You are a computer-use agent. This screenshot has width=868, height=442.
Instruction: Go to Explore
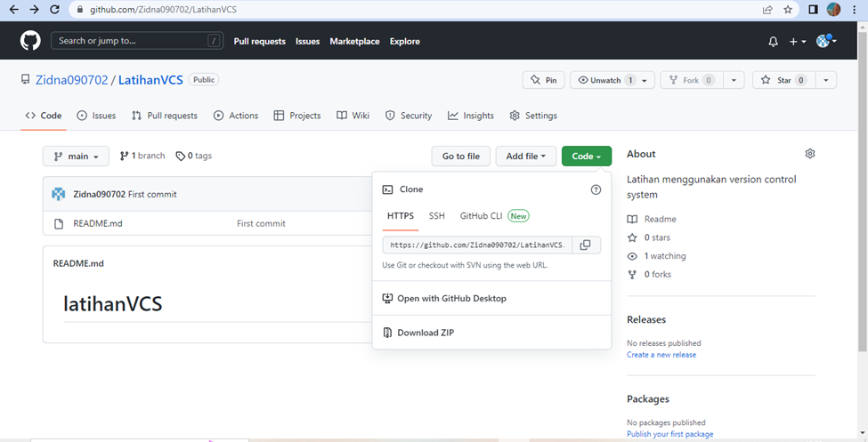point(405,42)
